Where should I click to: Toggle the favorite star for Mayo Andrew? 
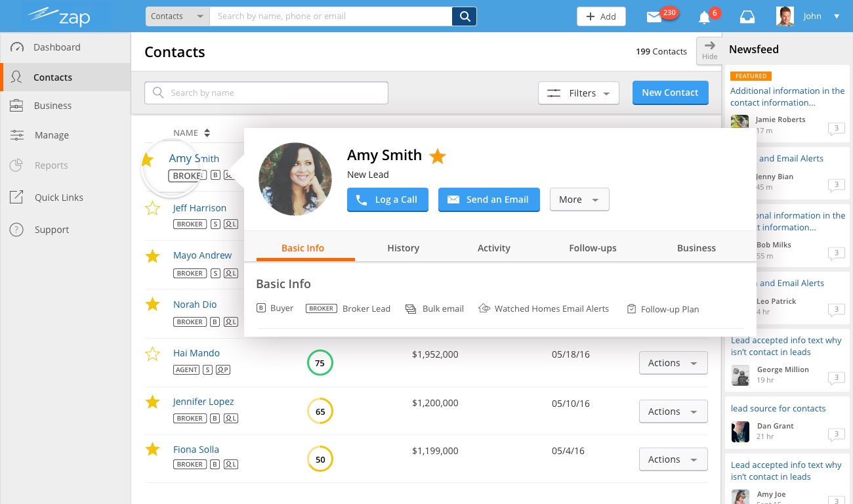click(x=152, y=256)
